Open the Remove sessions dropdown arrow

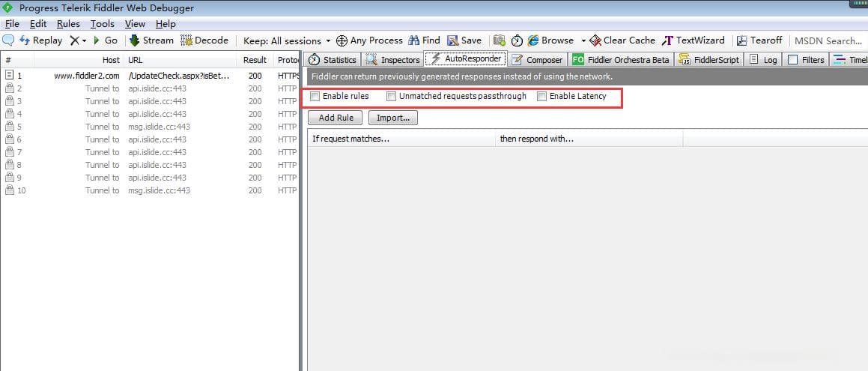(84, 40)
